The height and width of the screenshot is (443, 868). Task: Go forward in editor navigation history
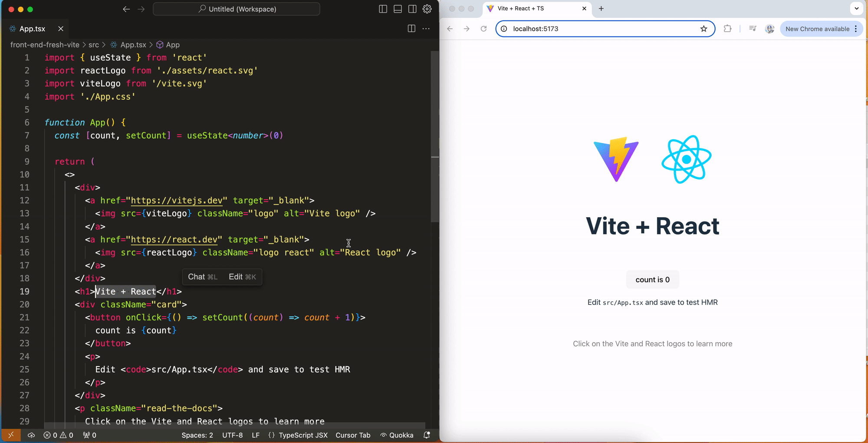(x=141, y=9)
